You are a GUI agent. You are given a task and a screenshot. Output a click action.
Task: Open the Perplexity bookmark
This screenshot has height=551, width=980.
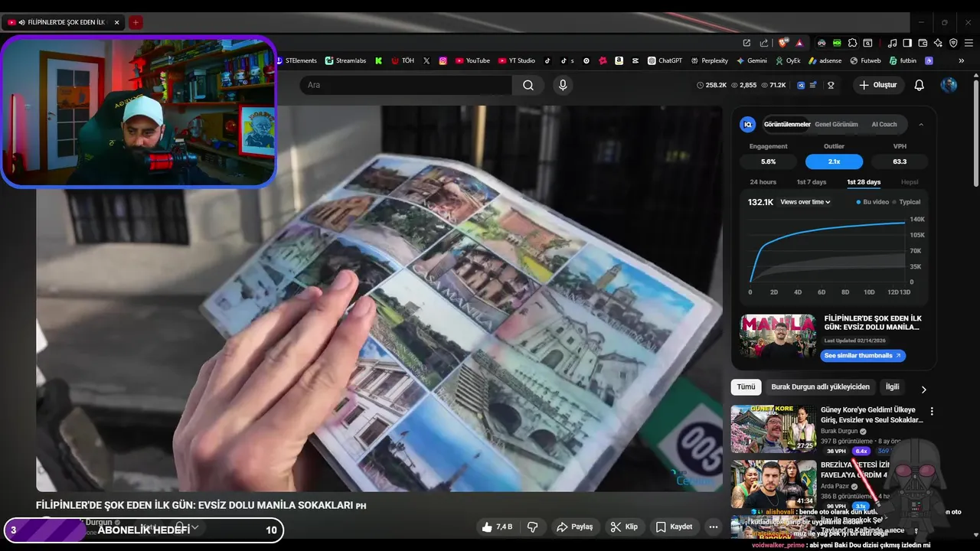710,60
